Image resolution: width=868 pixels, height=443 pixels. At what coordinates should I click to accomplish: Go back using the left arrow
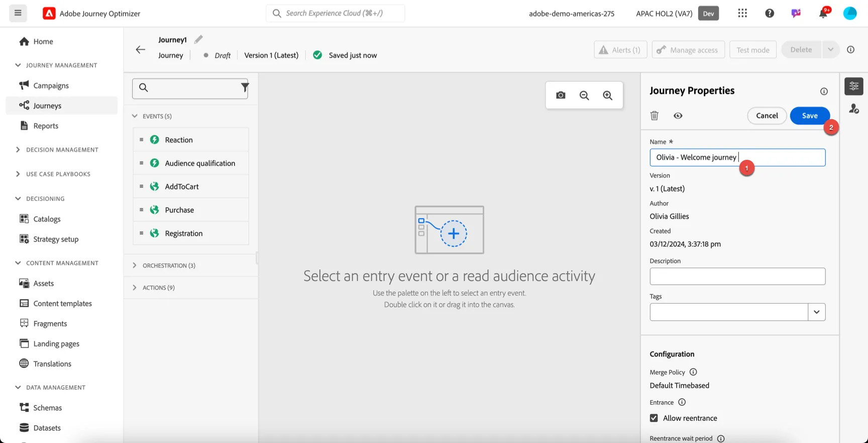coord(141,49)
